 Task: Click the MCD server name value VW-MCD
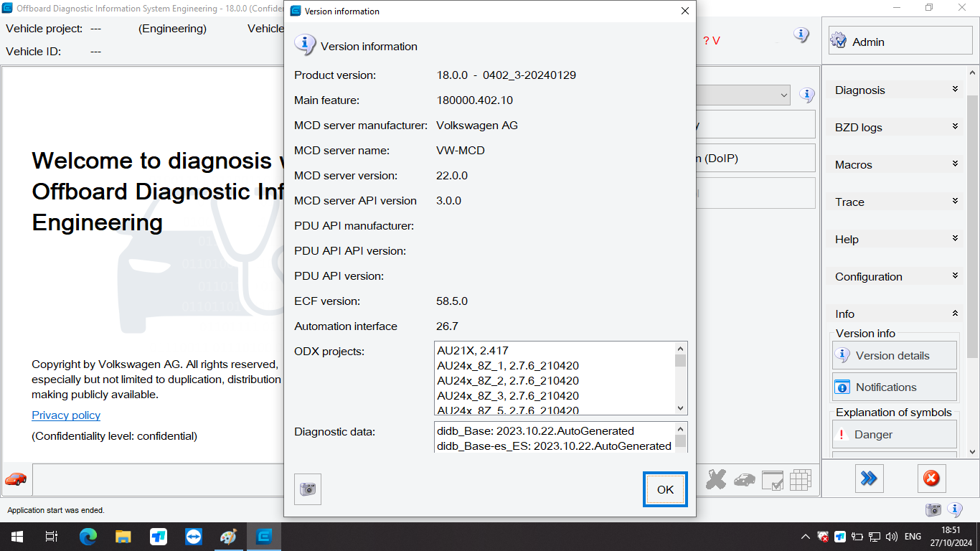460,150
